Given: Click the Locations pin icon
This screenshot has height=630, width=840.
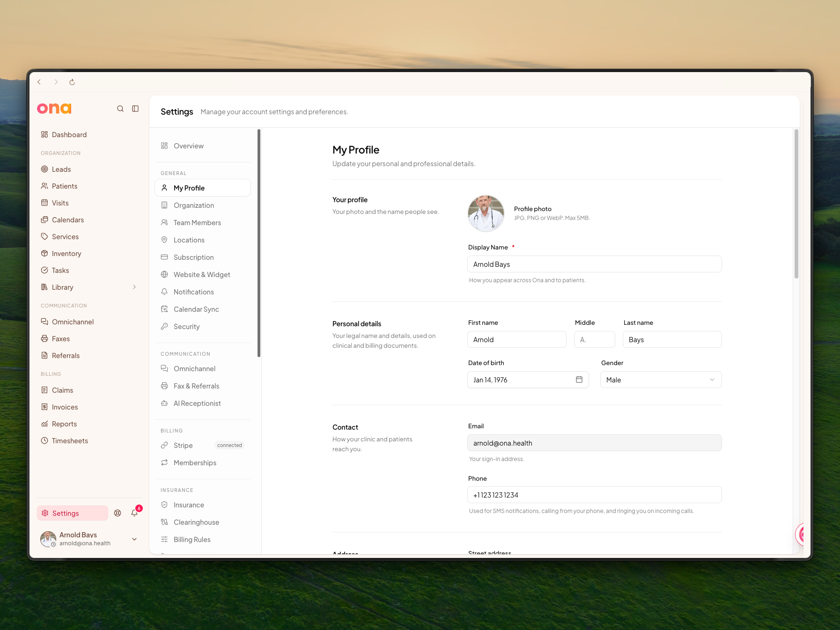Looking at the screenshot, I should pos(164,240).
